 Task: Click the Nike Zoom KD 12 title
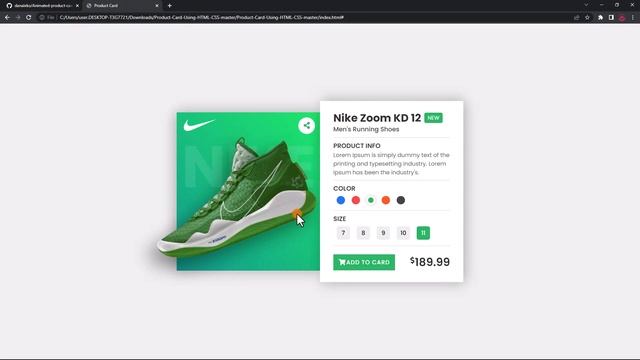click(377, 118)
